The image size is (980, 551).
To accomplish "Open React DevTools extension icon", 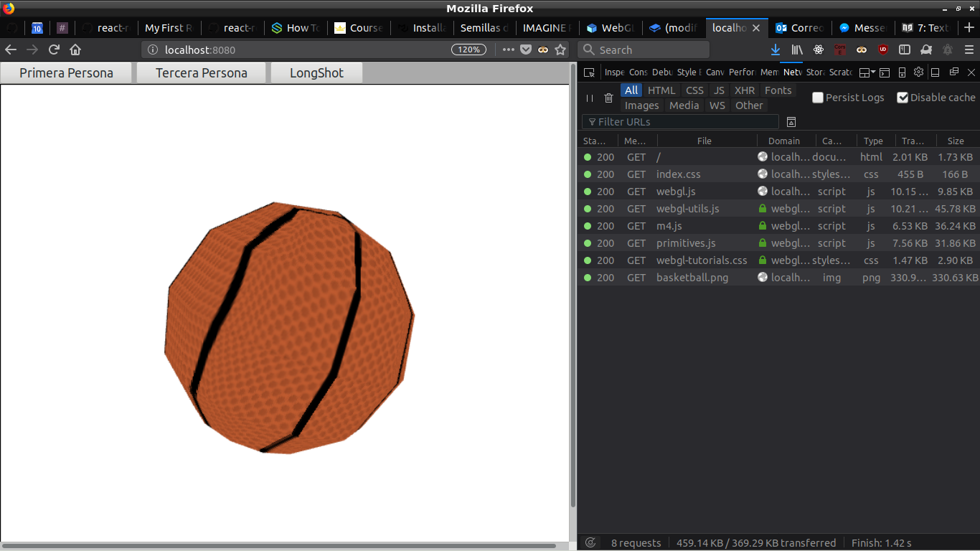I will click(819, 50).
